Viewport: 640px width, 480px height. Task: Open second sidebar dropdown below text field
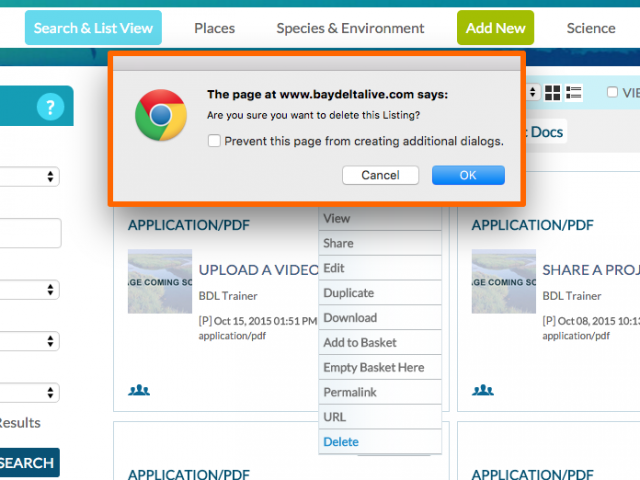[29, 289]
